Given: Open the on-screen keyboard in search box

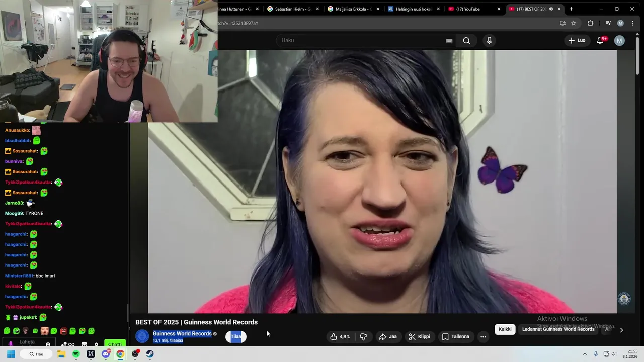Looking at the screenshot, I should (x=449, y=41).
